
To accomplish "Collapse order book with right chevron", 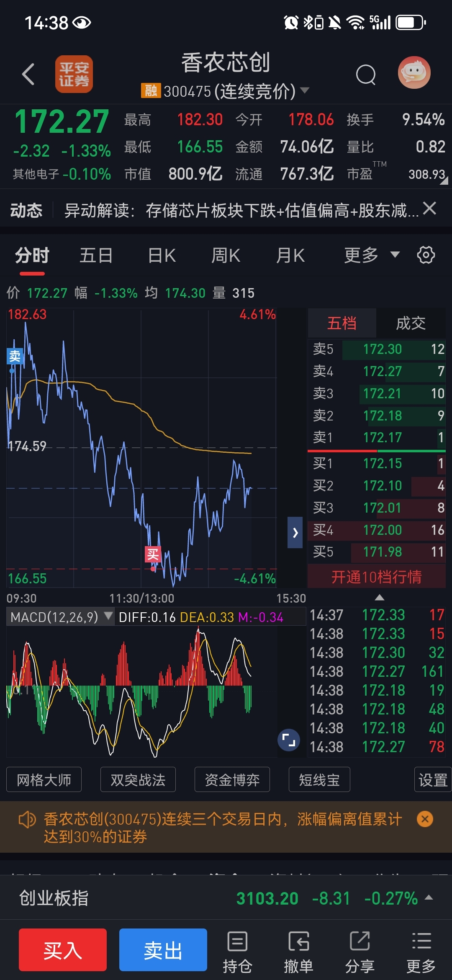I will coord(295,532).
